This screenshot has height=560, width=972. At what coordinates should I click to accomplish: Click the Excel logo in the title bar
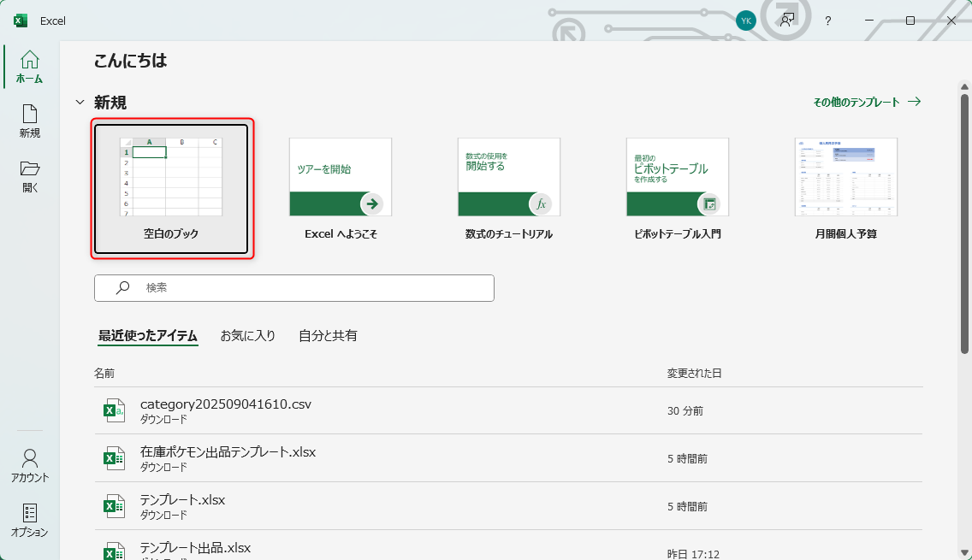pos(21,21)
